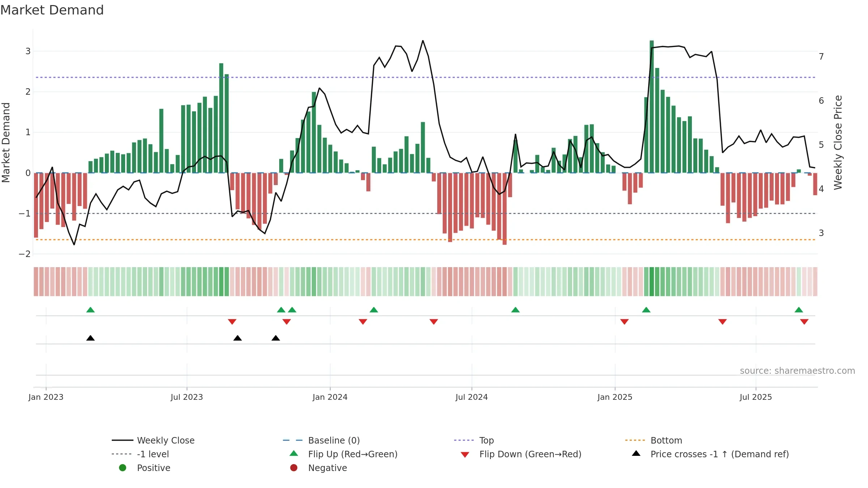Click the Jul 2024 x-axis label
Screen dimensions: 868x488
(x=472, y=397)
